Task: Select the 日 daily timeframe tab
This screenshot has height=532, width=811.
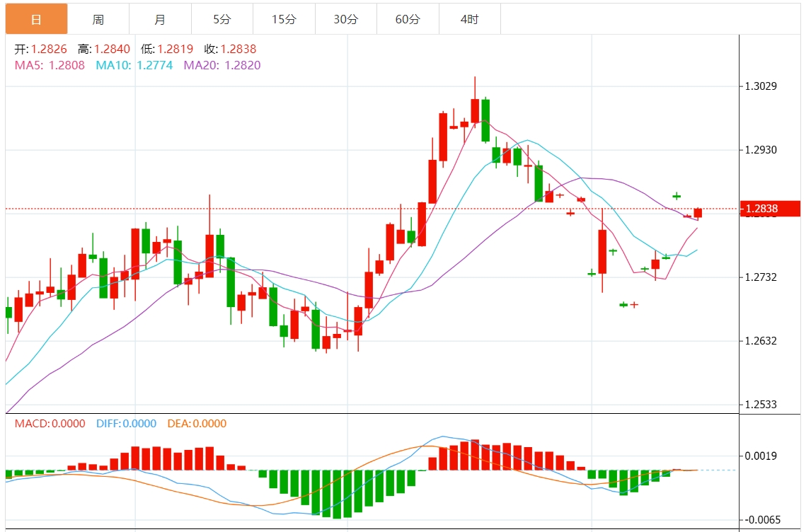Action: point(36,19)
